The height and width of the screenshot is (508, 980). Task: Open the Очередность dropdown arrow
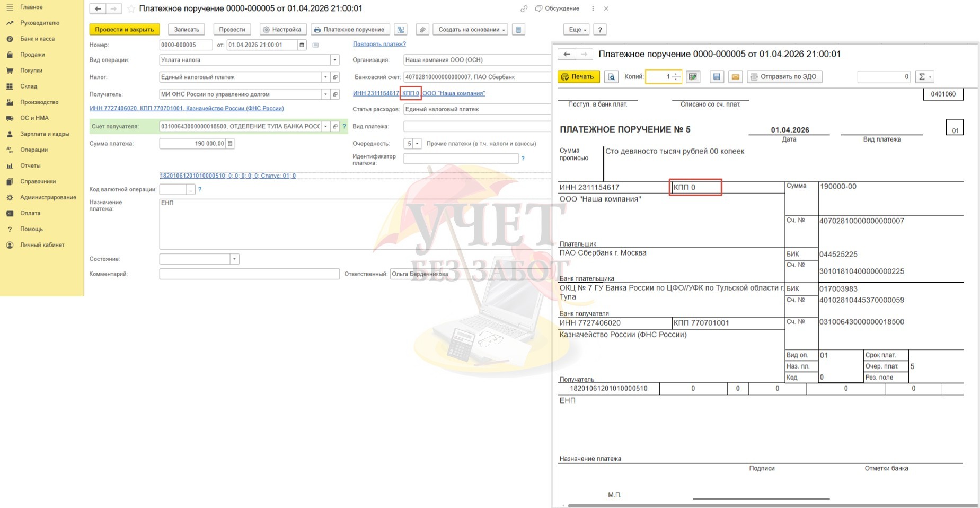[417, 144]
